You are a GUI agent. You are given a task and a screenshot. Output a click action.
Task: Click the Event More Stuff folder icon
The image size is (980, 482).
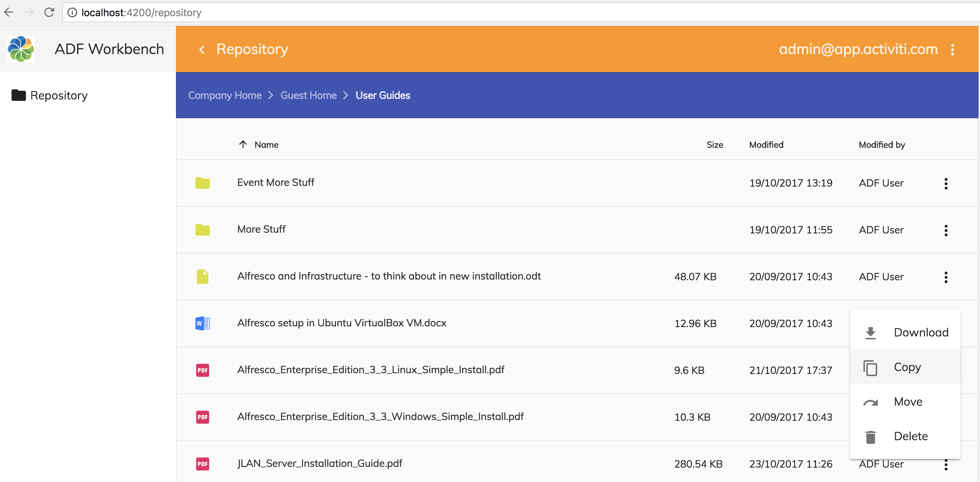[202, 183]
